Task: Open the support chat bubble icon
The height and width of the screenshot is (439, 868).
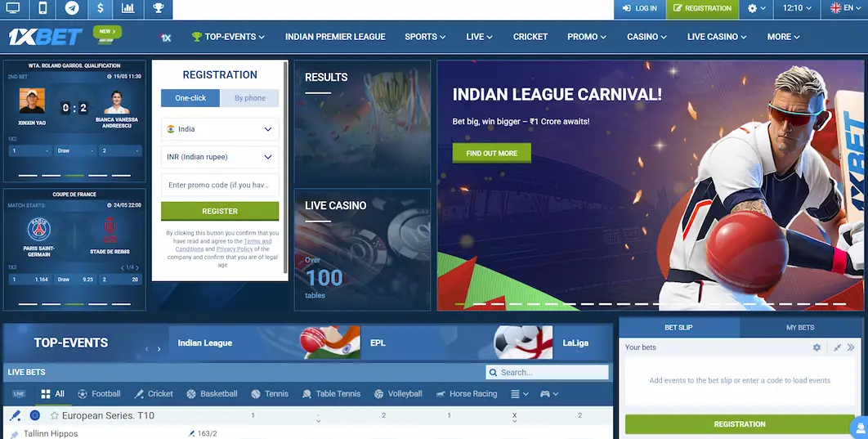Action: (860, 427)
